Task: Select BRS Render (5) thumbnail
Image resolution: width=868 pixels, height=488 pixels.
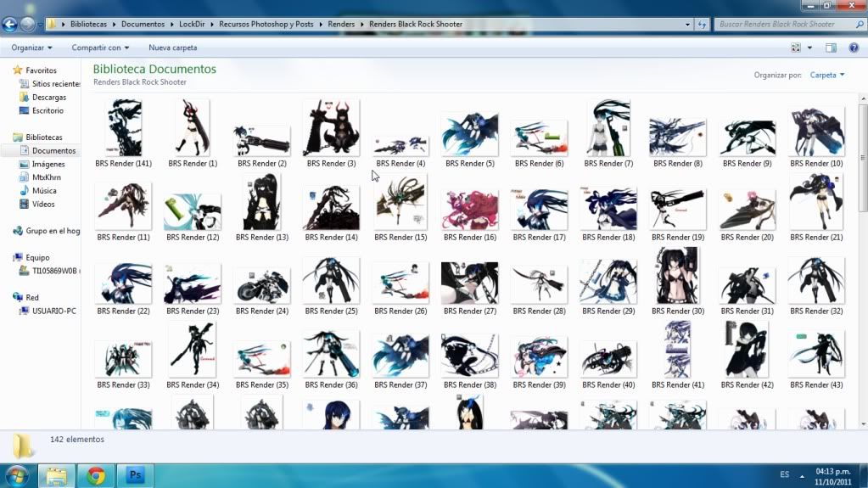Action: pos(469,134)
